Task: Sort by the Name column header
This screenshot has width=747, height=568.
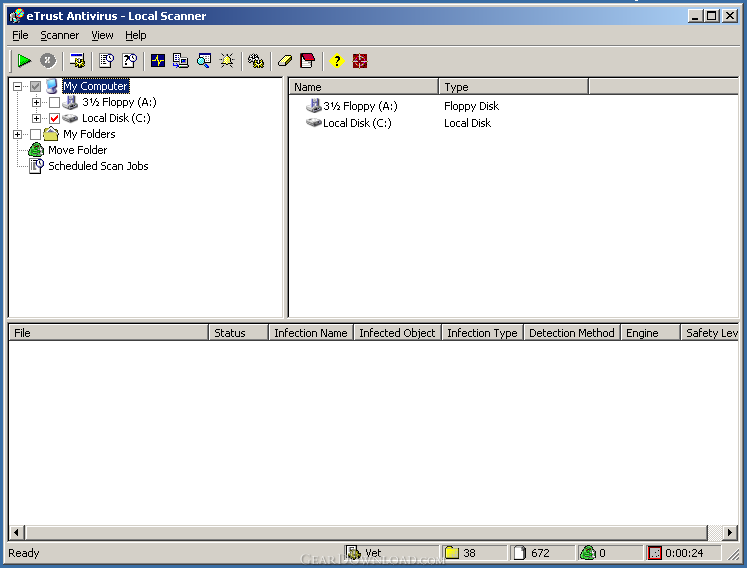Action: tap(363, 87)
